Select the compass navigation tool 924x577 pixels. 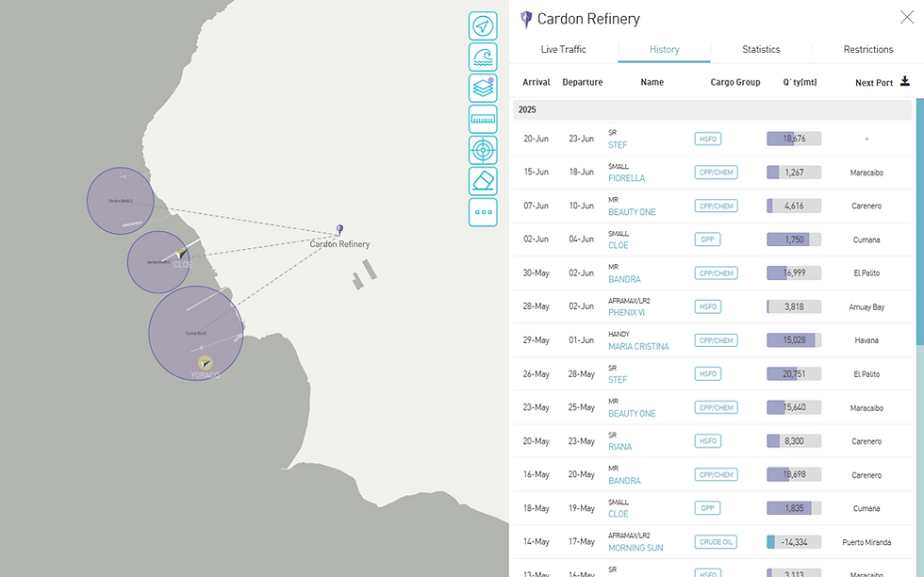click(x=482, y=25)
